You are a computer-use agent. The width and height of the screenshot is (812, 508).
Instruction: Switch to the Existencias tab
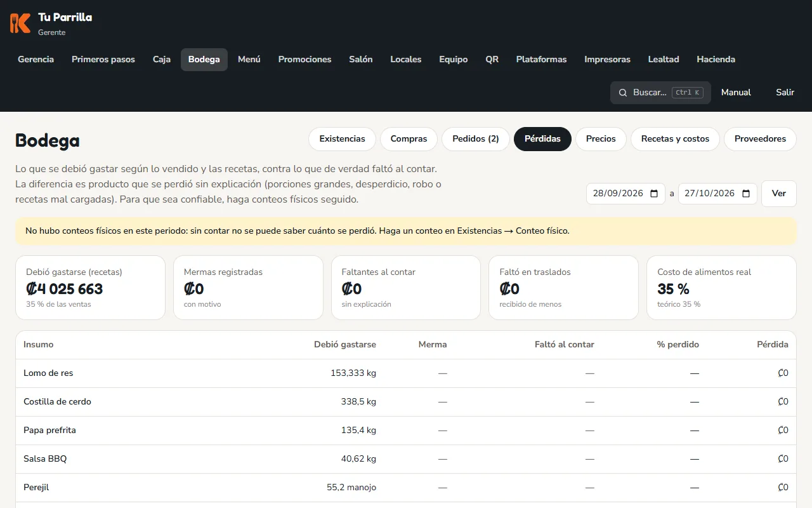coord(342,139)
